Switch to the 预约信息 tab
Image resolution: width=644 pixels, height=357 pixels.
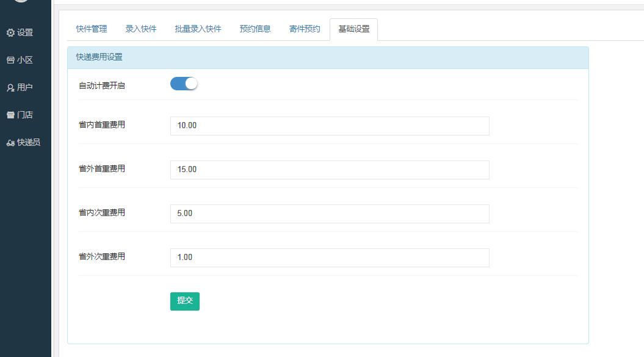click(255, 28)
